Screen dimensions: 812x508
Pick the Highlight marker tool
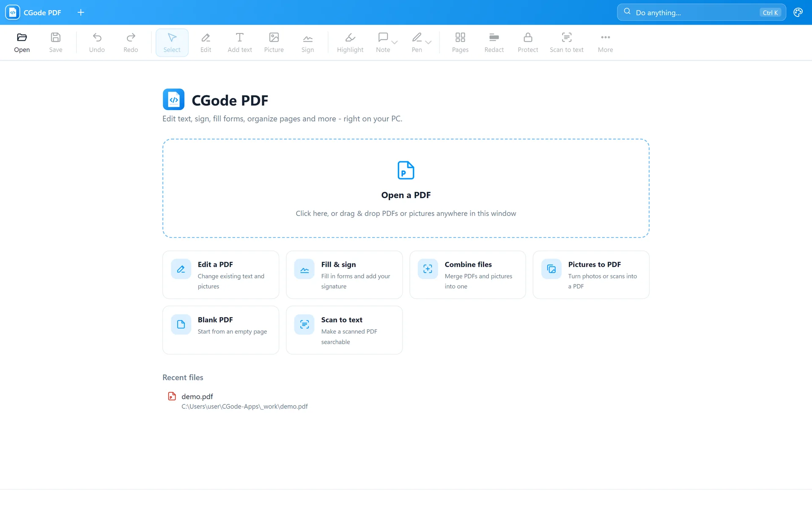click(x=350, y=42)
